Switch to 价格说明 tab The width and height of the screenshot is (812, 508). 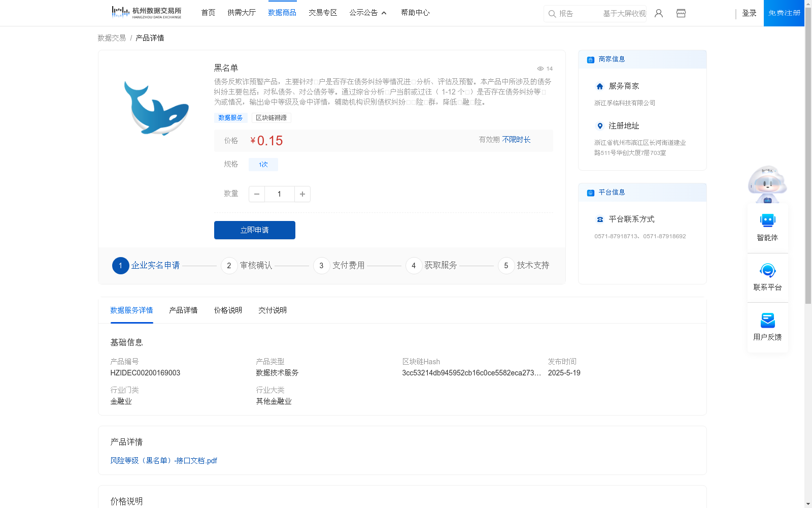point(228,310)
